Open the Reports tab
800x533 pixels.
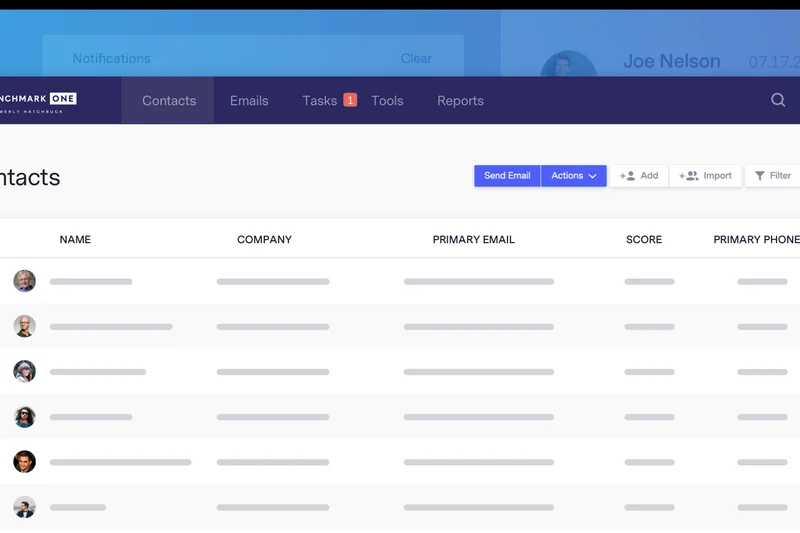click(460, 101)
